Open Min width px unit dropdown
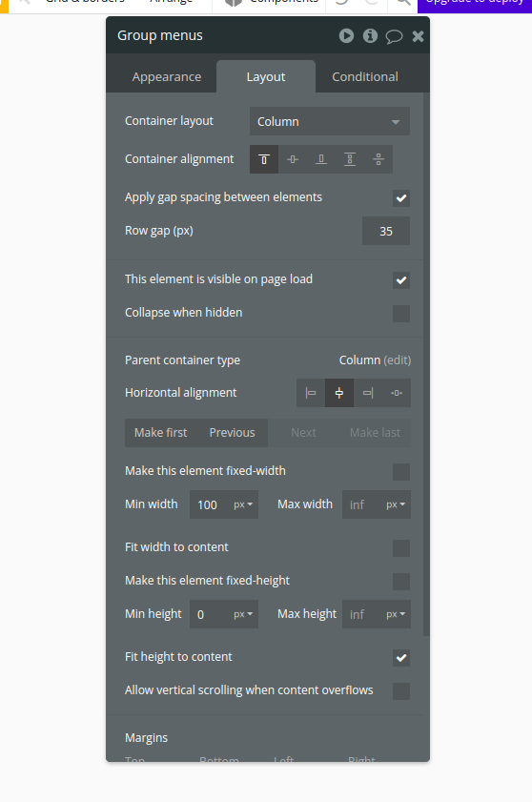The image size is (532, 802). pyautogui.click(x=243, y=504)
